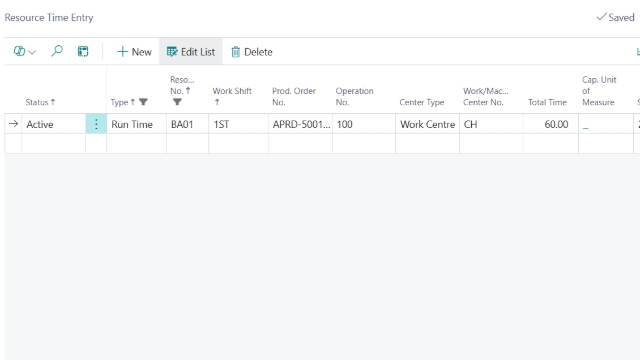Click the Resource Time Entry page title

49,18
